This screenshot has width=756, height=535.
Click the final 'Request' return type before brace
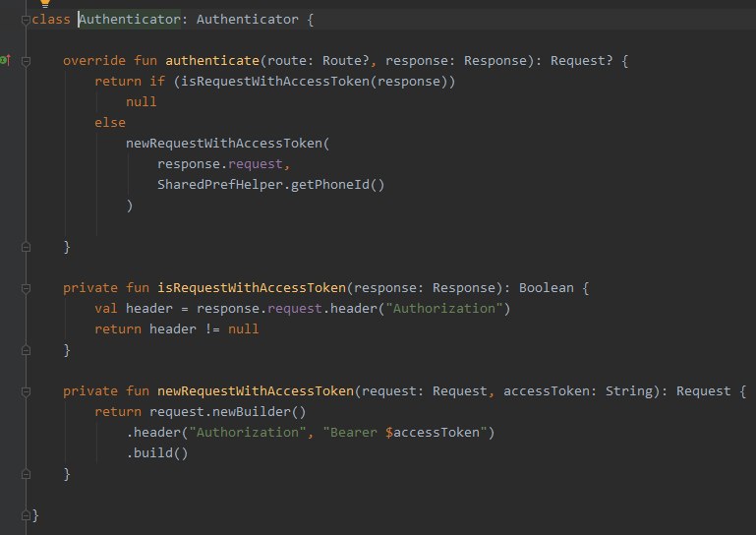[x=704, y=390]
